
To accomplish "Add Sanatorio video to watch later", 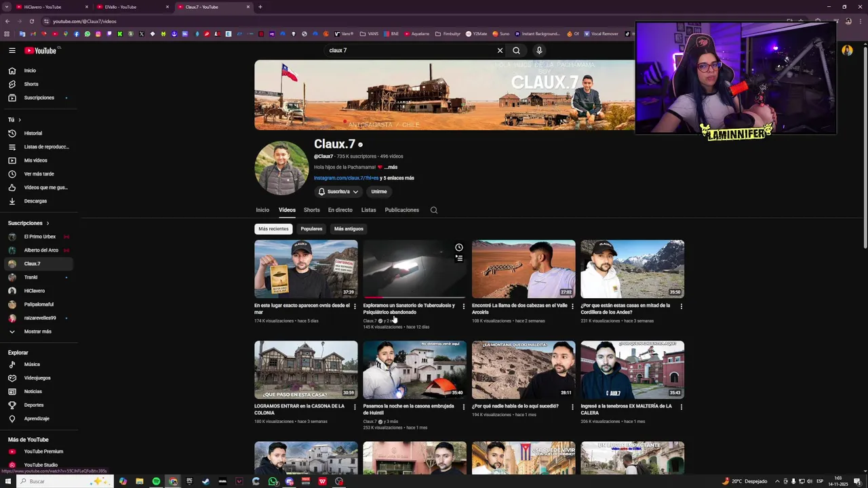I will click(459, 247).
